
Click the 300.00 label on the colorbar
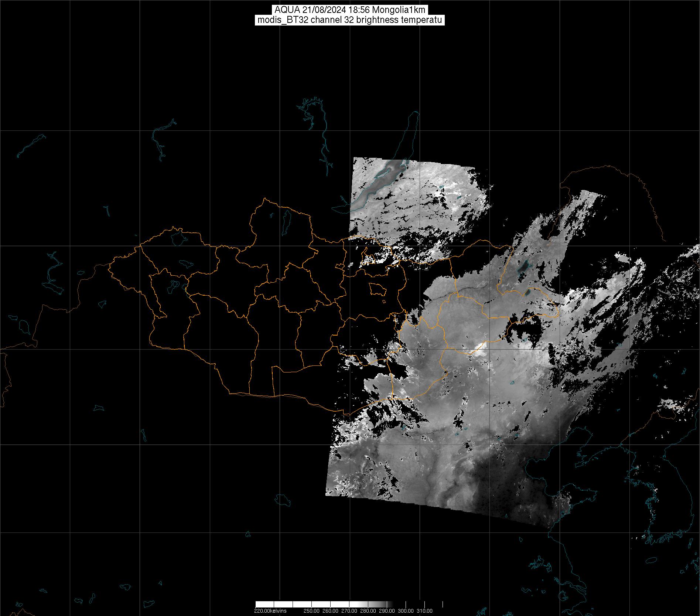coord(406,611)
